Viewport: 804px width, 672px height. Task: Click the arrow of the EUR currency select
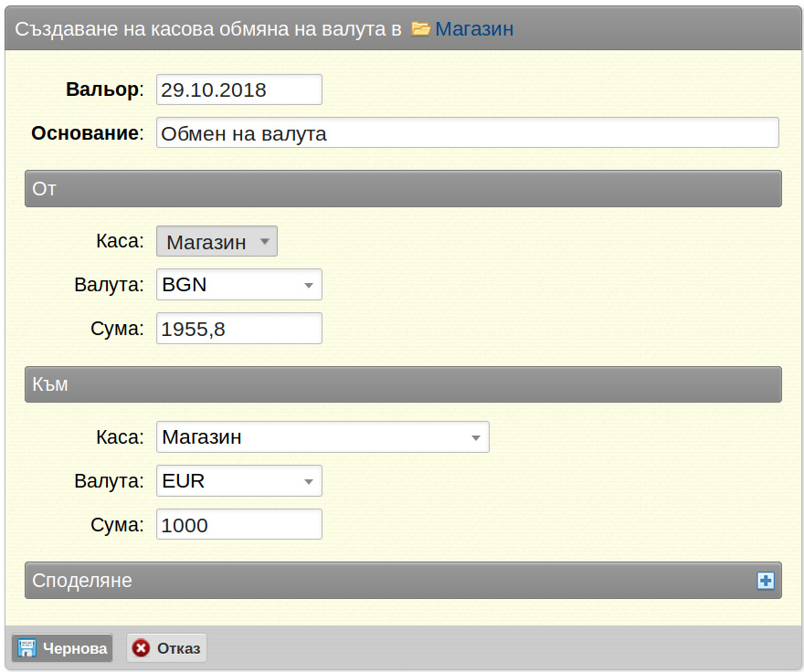point(309,482)
